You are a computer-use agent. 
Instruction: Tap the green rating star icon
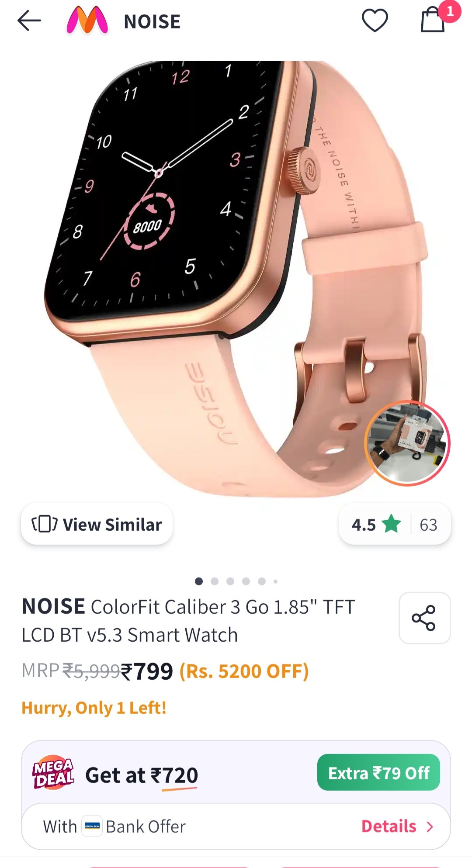(x=391, y=524)
